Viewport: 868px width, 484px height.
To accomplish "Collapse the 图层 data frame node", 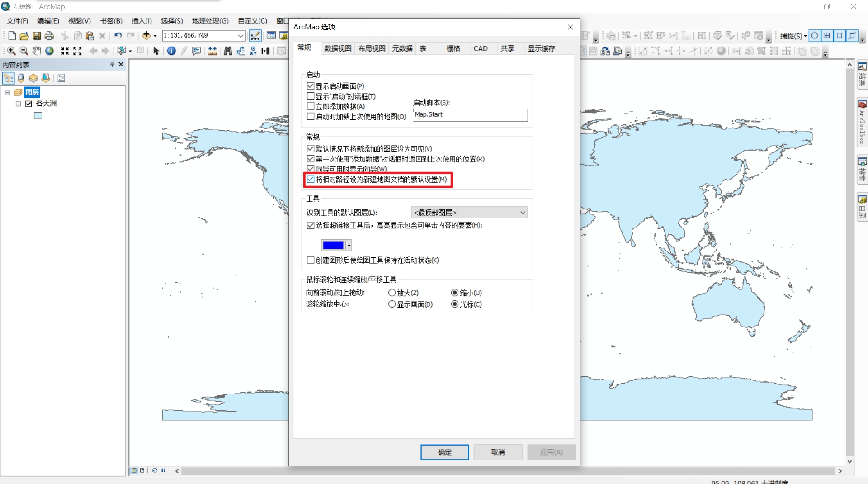I will point(8,92).
